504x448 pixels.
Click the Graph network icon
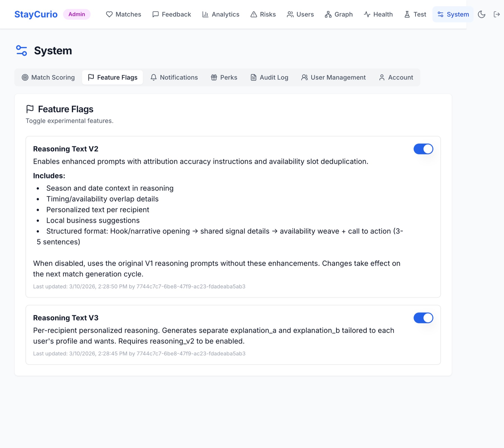pos(328,14)
